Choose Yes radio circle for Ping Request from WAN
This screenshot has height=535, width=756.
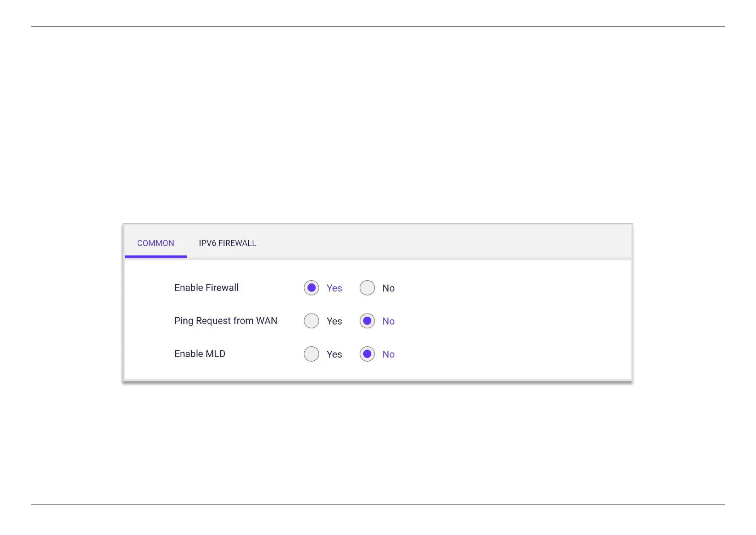[x=311, y=321]
